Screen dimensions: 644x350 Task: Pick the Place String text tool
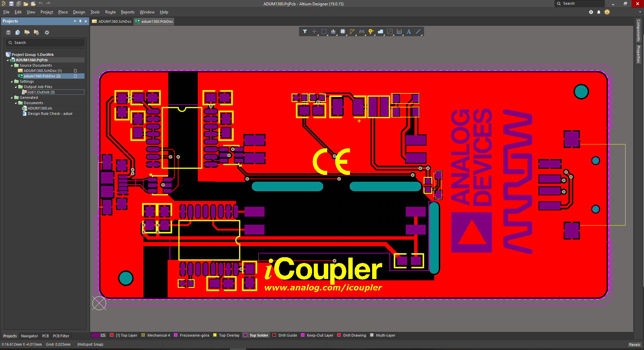[409, 31]
